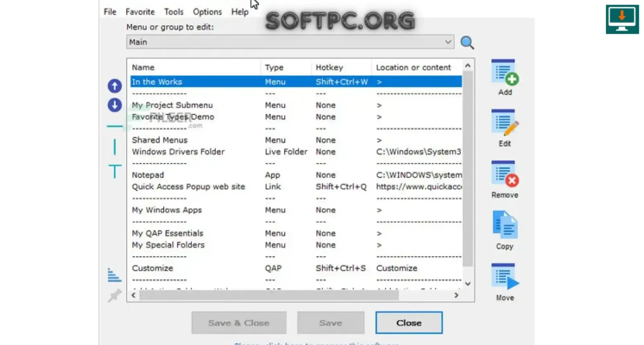The height and width of the screenshot is (345, 644).
Task: Click the Edit favorite icon
Action: [505, 123]
